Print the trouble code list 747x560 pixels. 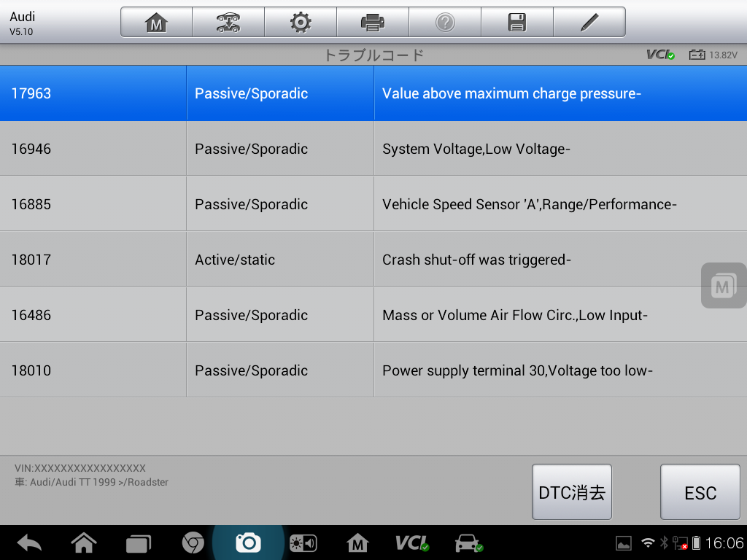[373, 23]
